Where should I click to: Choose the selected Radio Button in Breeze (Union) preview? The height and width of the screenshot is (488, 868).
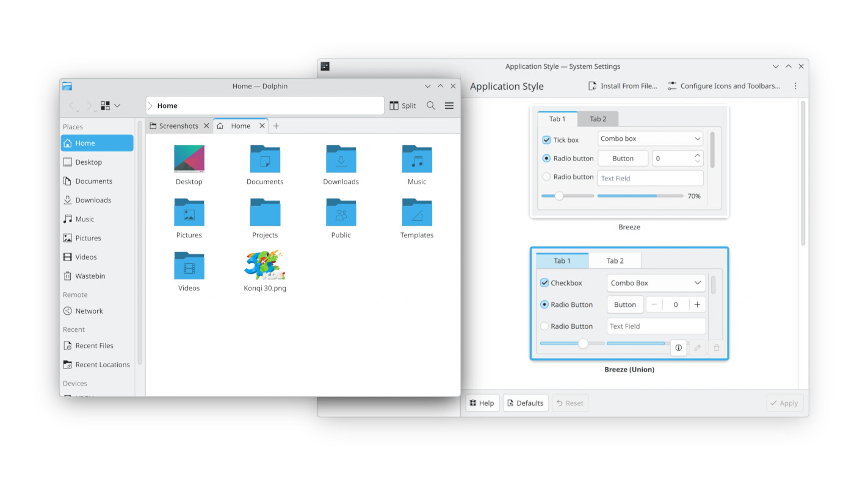[544, 304]
